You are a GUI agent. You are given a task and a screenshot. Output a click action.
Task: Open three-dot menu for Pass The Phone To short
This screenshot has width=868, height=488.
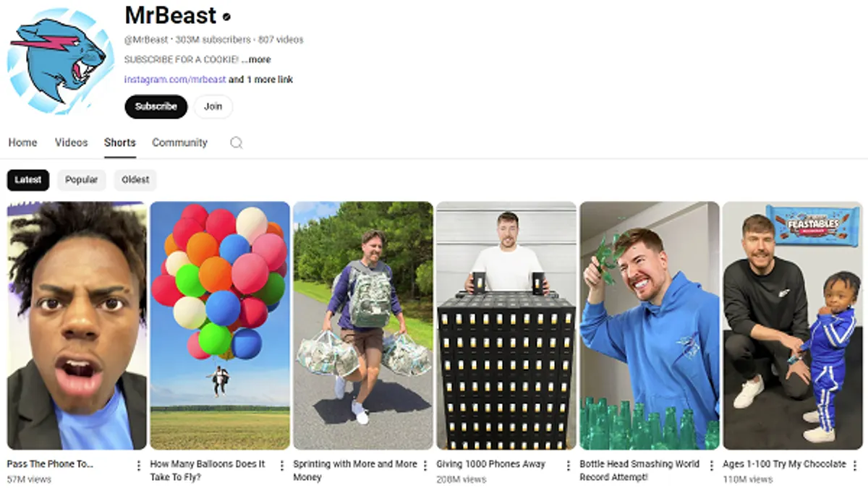click(139, 466)
